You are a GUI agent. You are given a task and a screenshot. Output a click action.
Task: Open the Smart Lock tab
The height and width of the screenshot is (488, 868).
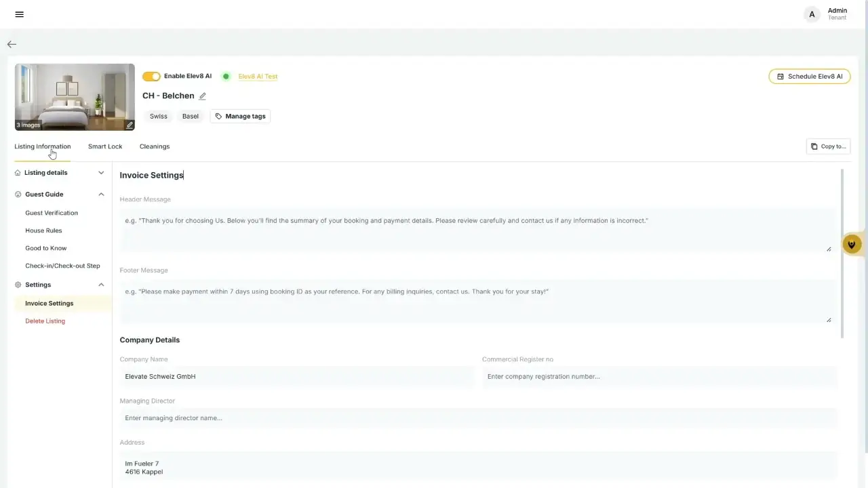tap(105, 146)
